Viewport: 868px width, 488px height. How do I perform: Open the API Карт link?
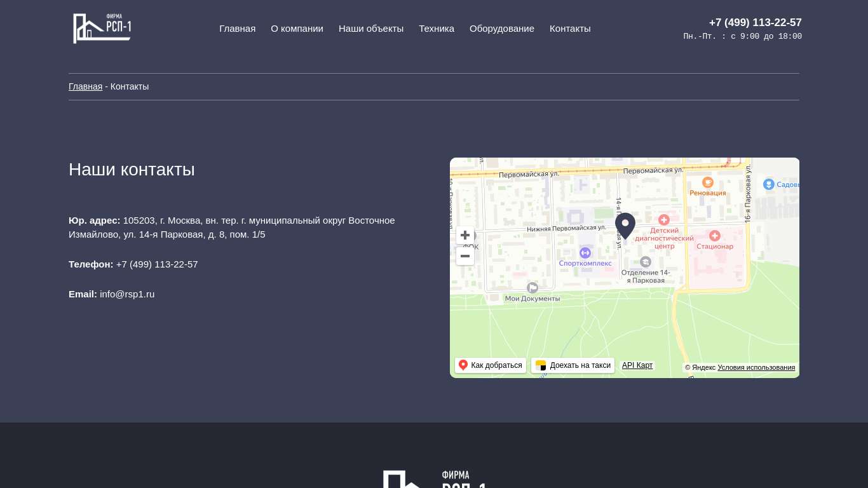637,365
